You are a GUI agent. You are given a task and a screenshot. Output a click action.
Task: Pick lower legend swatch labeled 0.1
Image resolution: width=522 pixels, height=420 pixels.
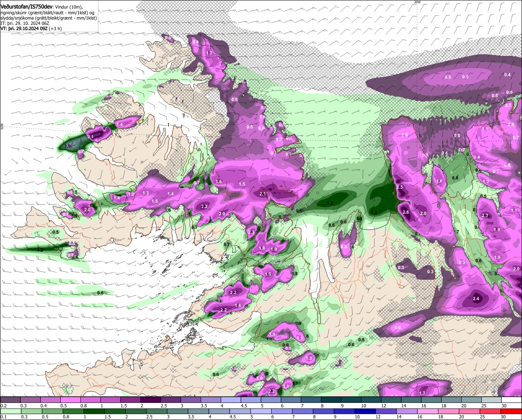[x=10, y=411]
